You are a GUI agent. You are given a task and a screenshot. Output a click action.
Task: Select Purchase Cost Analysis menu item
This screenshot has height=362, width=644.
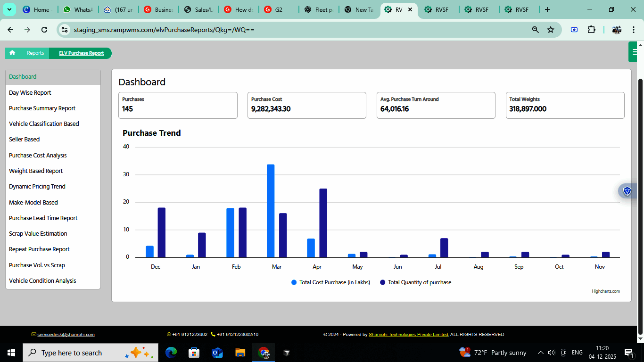(x=38, y=156)
